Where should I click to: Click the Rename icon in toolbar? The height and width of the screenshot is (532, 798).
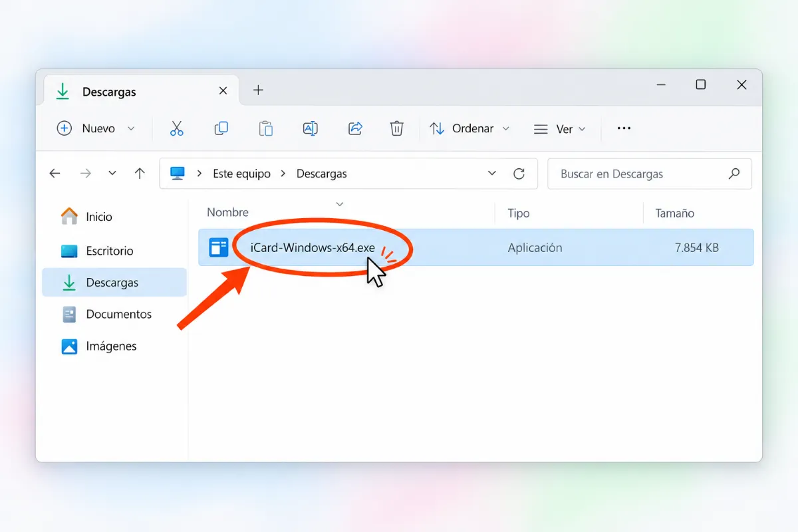point(311,128)
